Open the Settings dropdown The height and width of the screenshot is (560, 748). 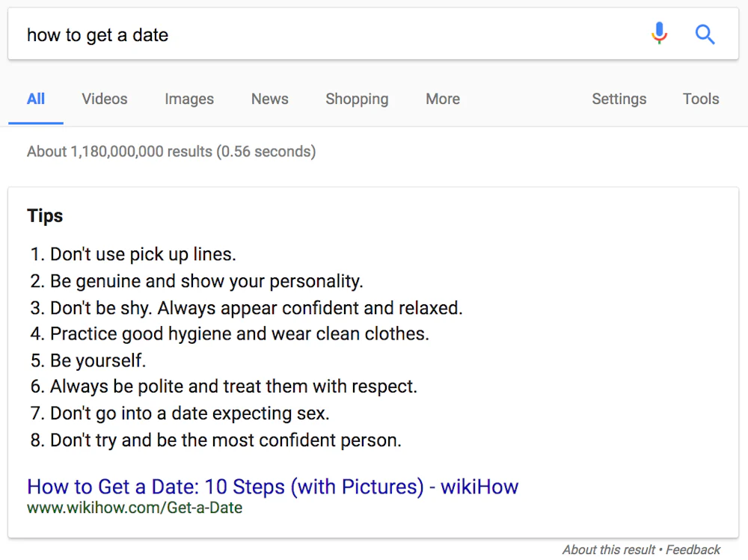pos(619,99)
